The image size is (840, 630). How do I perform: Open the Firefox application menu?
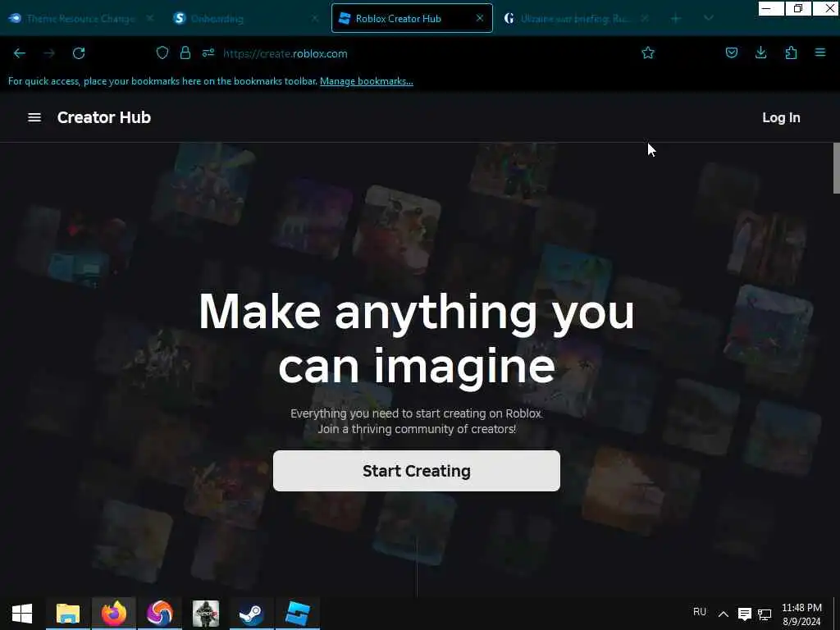(820, 52)
